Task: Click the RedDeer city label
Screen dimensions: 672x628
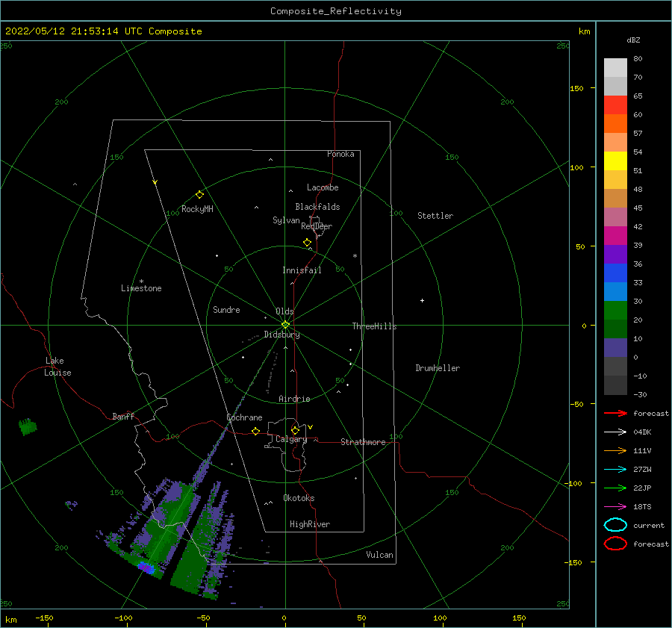Action: pos(317,226)
